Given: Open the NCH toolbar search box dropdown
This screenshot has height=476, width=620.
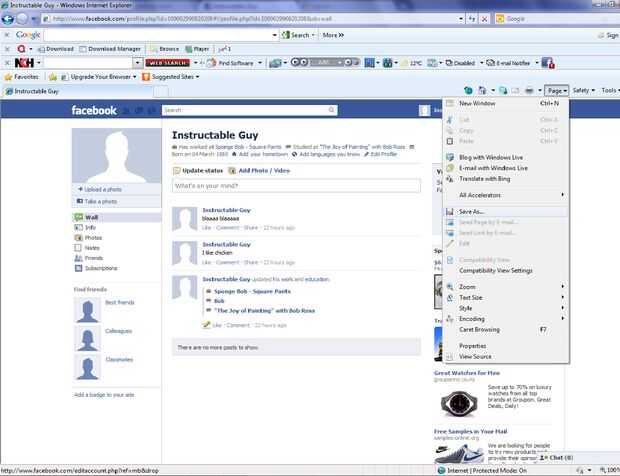Looking at the screenshot, I should (138, 63).
